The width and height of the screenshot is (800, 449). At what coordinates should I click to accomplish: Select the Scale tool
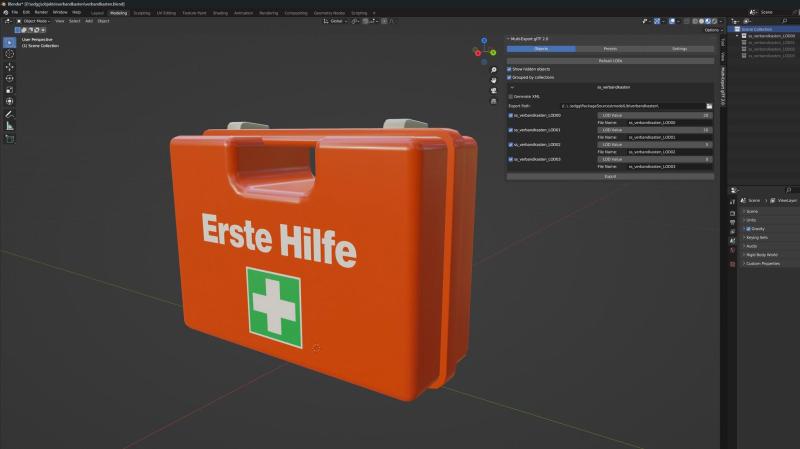(x=10, y=90)
